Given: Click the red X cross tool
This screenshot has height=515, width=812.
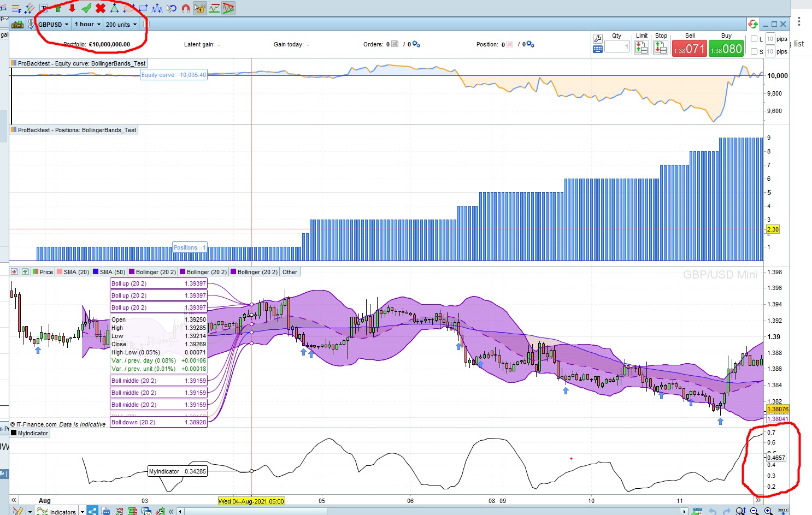Looking at the screenshot, I should click(x=101, y=8).
